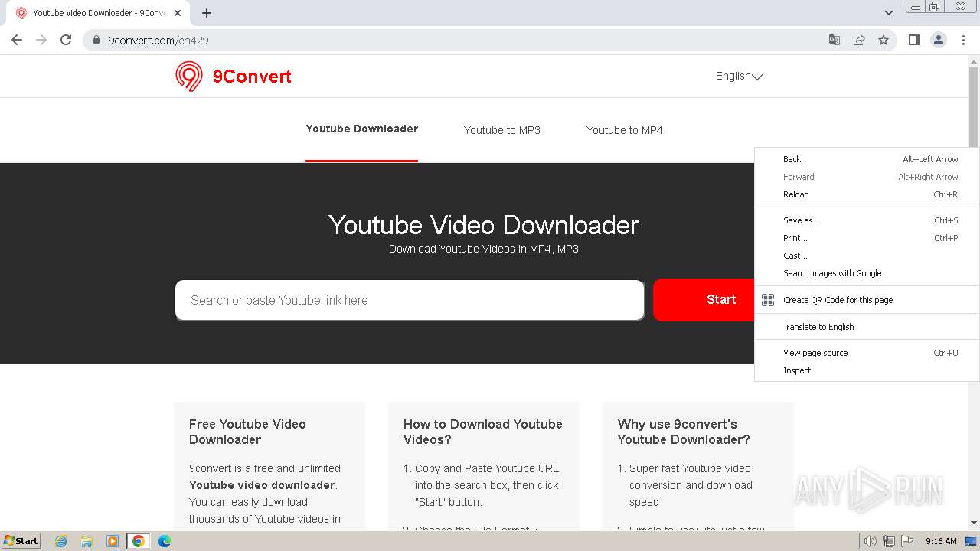
Task: Click the Google Translate icon in address bar
Action: 835,40
